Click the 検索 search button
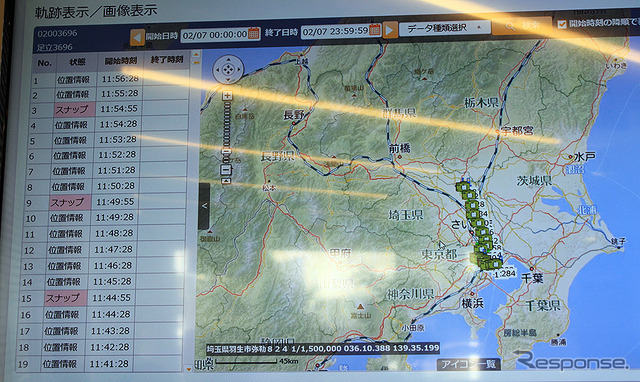The height and width of the screenshot is (382, 640). (x=522, y=26)
